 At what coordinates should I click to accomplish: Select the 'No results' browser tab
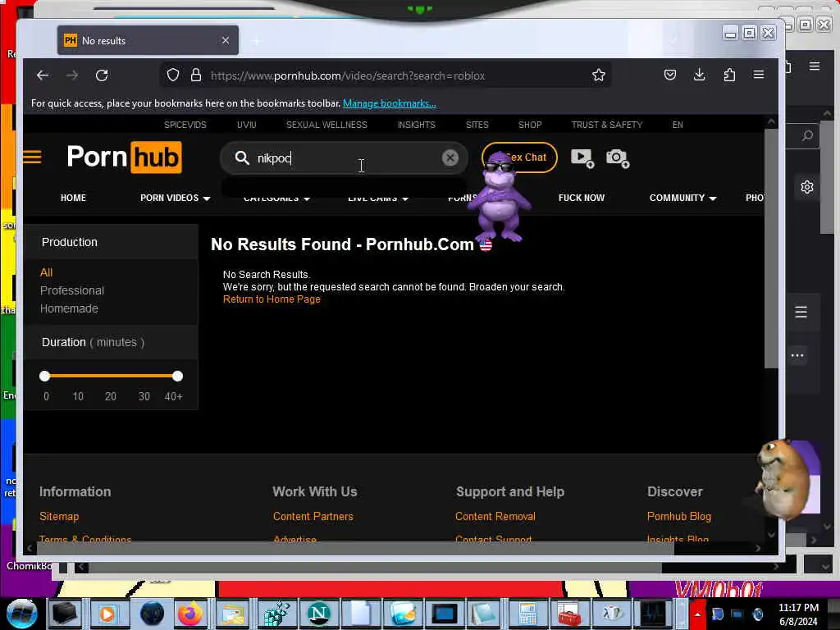click(148, 40)
